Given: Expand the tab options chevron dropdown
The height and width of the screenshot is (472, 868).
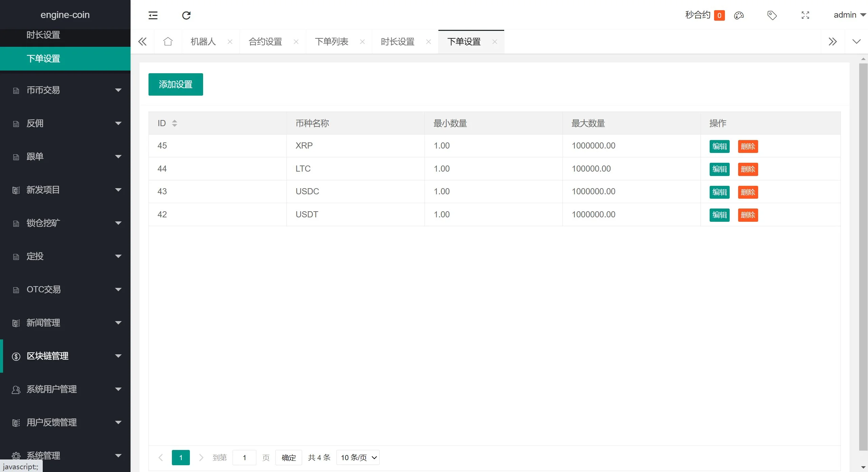Looking at the screenshot, I should point(856,42).
